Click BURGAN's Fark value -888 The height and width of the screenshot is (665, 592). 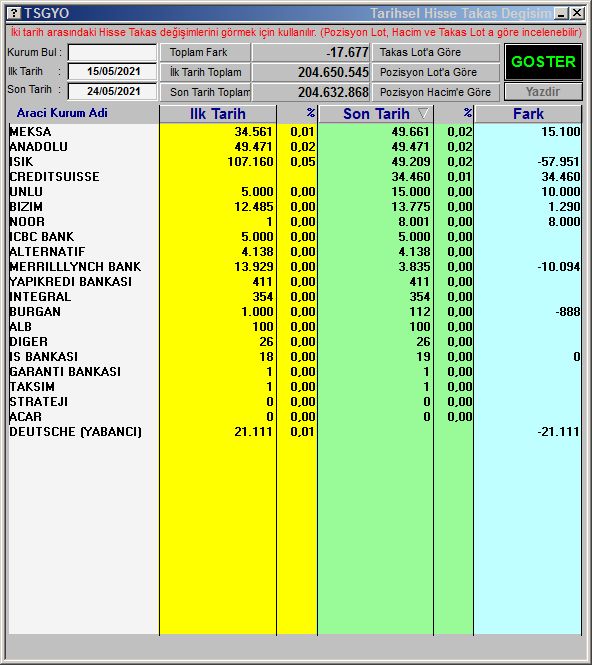pos(567,312)
